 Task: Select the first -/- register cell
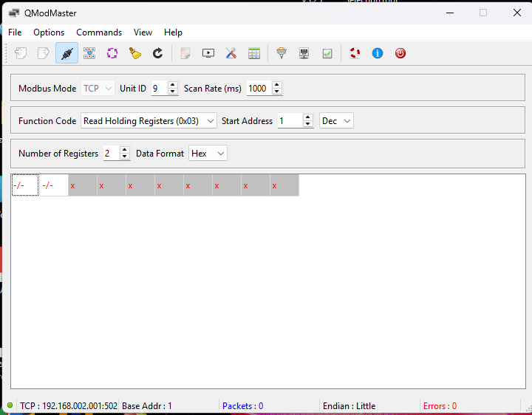coord(25,185)
